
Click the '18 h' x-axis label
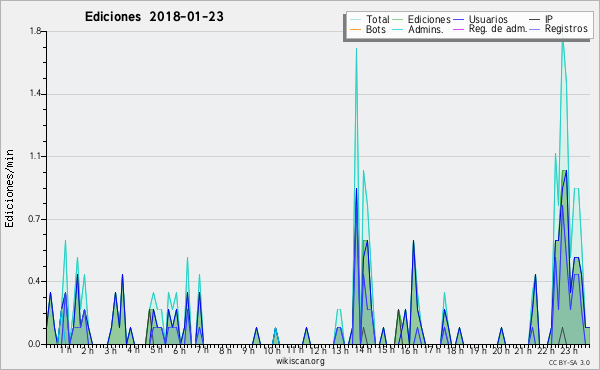pos(454,350)
